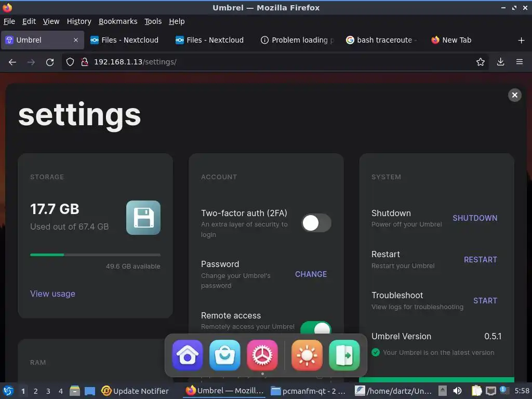Viewport: 532px width, 399px height.
Task: Open the pcmanfm-qt taskbar window
Action: (x=308, y=391)
